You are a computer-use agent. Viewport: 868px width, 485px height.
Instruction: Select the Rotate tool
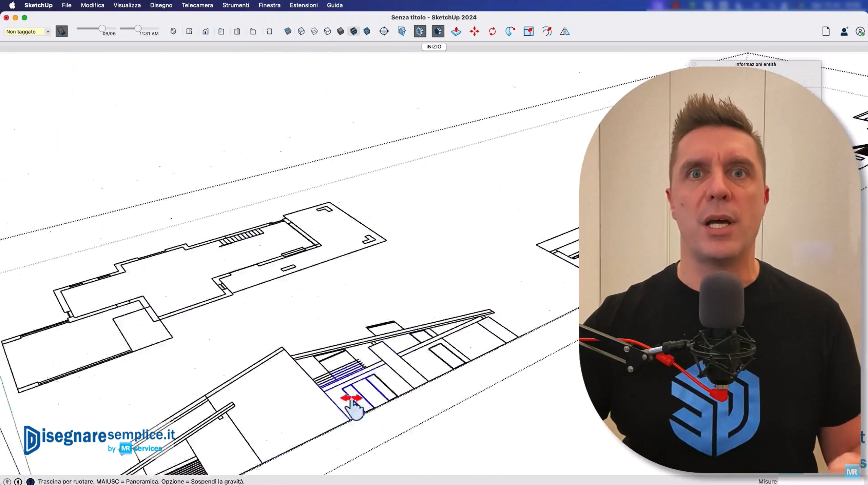click(x=492, y=31)
